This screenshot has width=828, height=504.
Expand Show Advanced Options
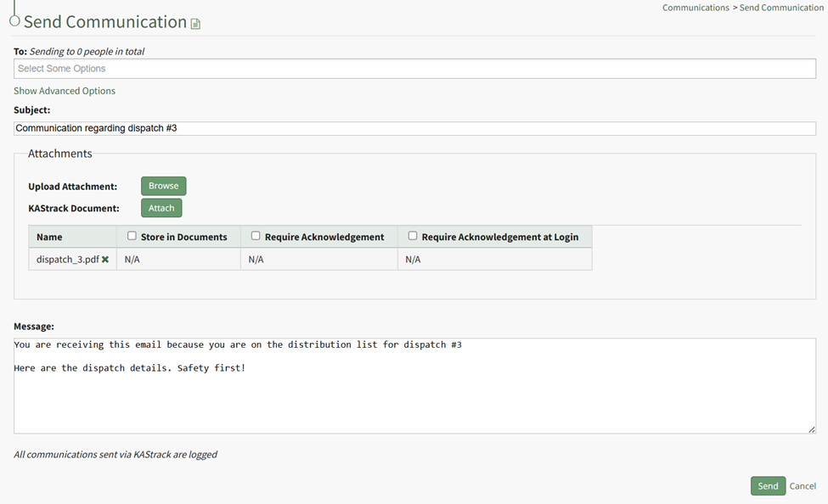[65, 91]
